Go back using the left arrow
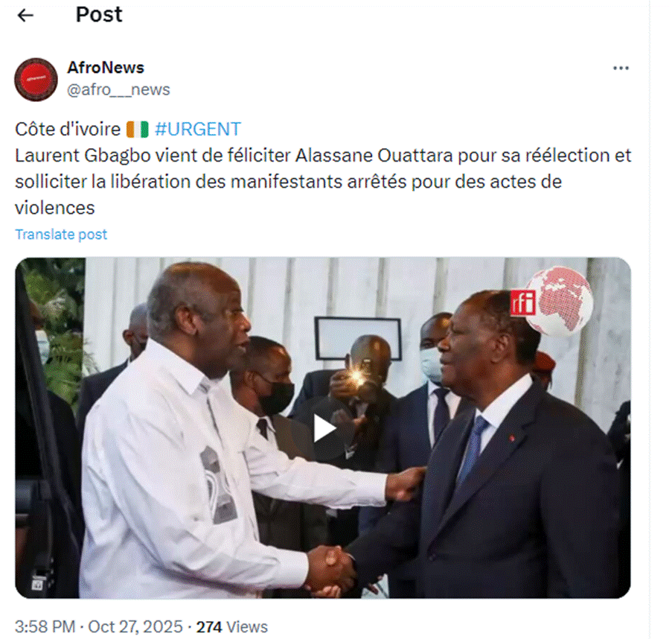 click(25, 16)
